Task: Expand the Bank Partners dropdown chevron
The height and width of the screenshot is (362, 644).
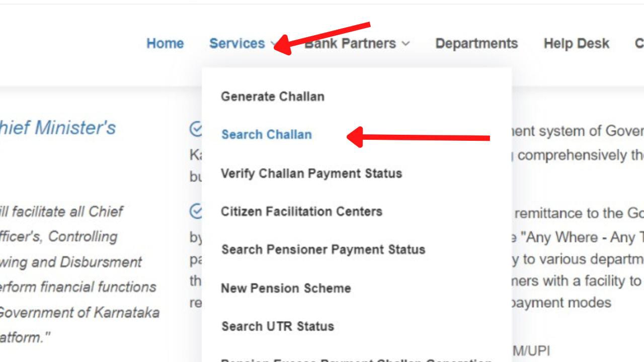Action: point(407,44)
